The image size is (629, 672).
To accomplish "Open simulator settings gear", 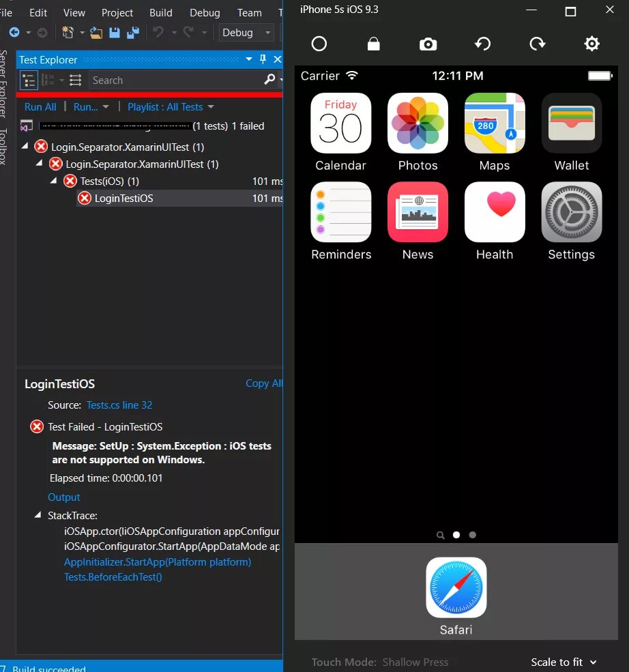I will (591, 44).
